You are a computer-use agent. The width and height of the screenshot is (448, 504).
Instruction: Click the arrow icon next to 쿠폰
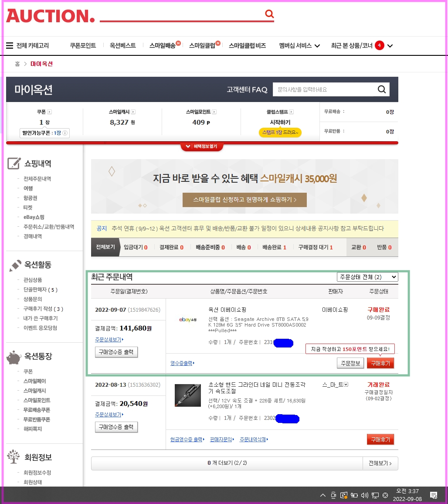50,112
